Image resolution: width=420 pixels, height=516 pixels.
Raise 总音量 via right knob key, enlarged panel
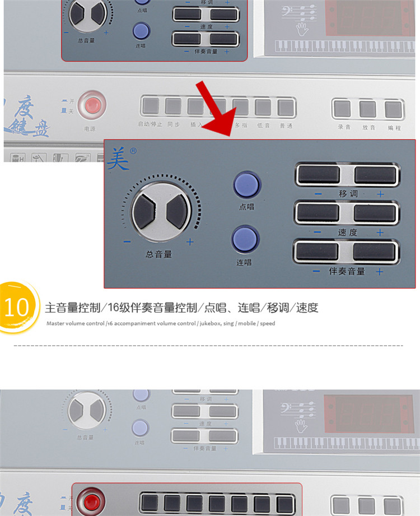click(x=178, y=212)
